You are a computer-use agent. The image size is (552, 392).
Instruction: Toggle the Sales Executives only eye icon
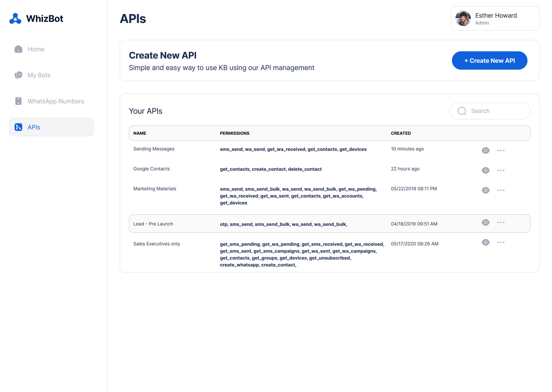point(485,242)
